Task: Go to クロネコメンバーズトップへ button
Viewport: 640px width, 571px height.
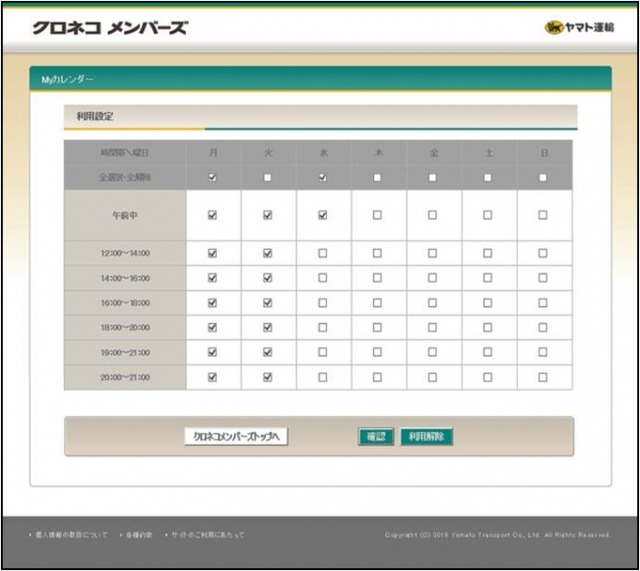Action: coord(236,436)
